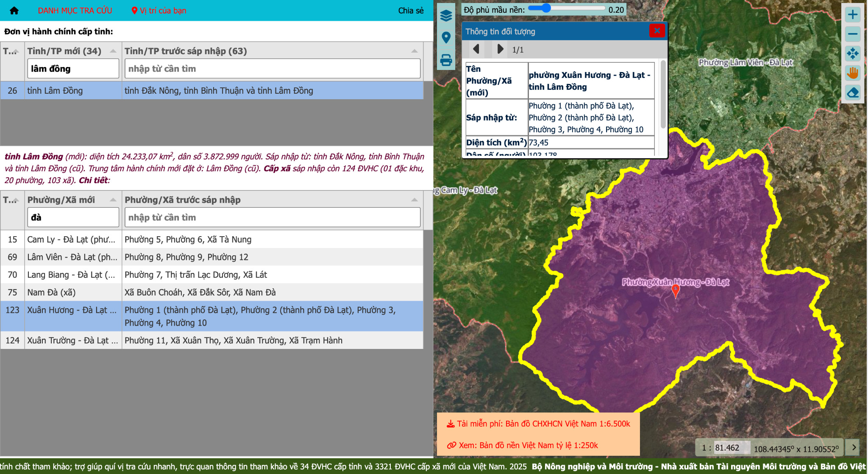Click the Phường Xuân Hương - Đà Lạt map label
The image size is (868, 474).
(676, 282)
